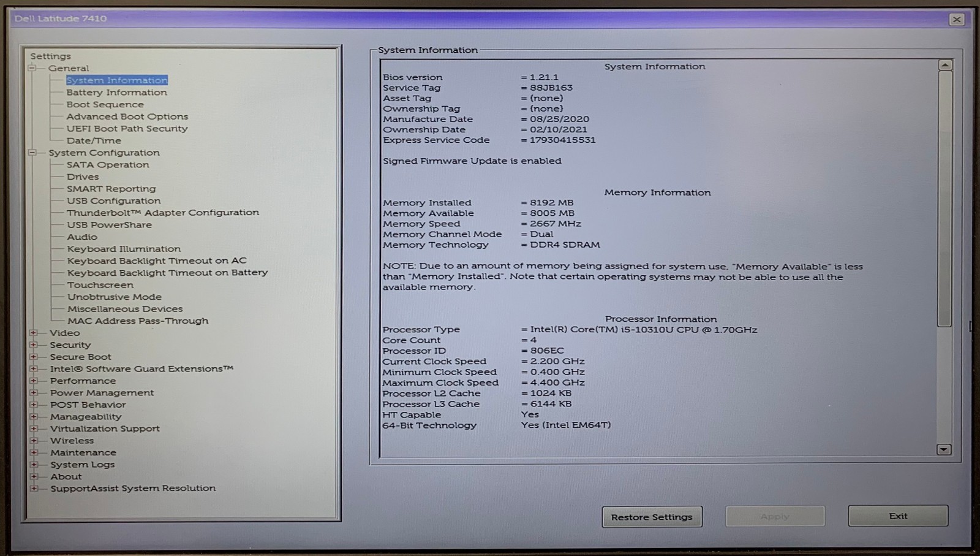The image size is (980, 556).
Task: Open the Drives settings page
Action: (x=83, y=177)
